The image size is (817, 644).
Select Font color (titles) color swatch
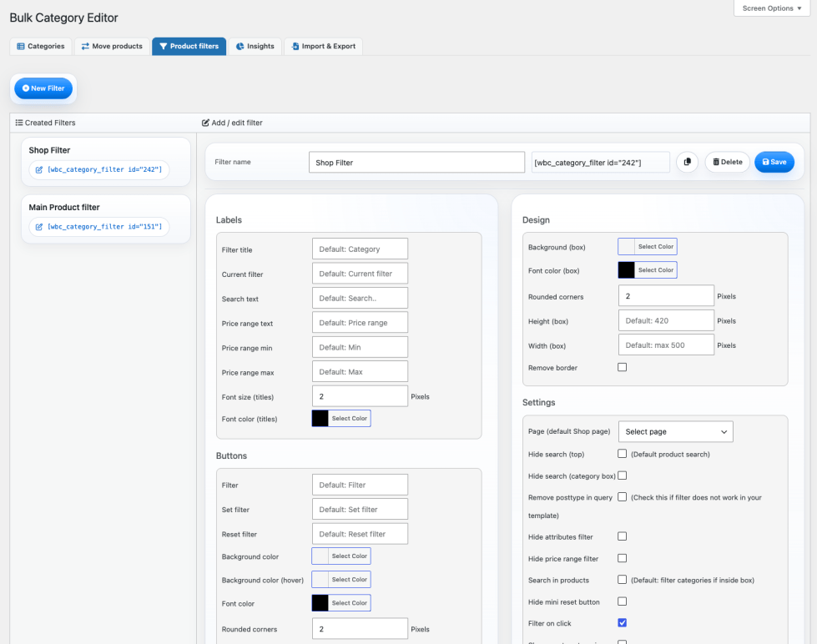point(320,419)
